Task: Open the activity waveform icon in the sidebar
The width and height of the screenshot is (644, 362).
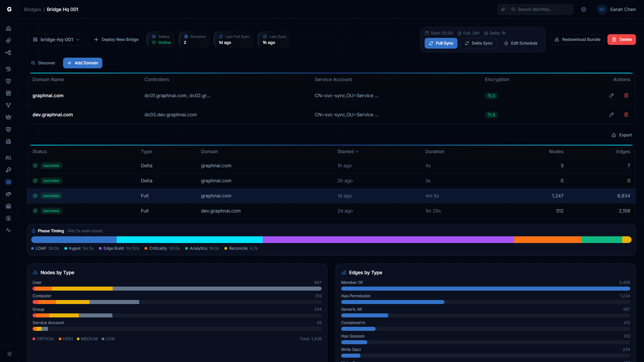Action: [8, 230]
